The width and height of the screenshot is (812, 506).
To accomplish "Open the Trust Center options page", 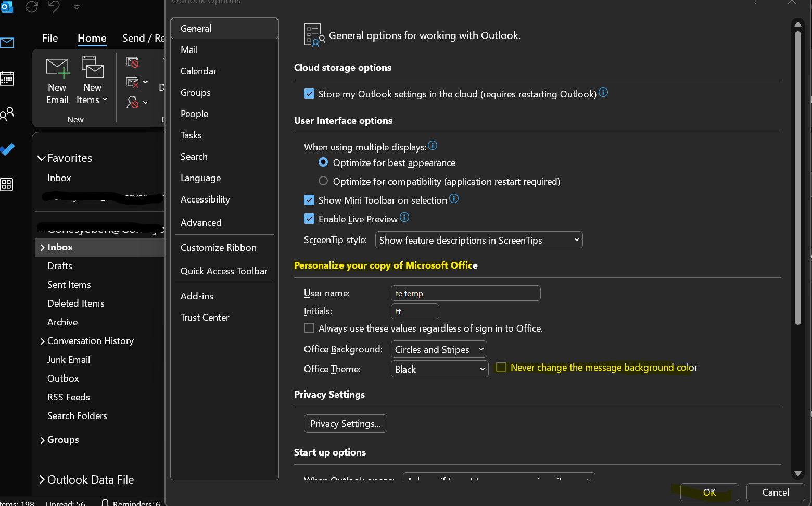I will tap(205, 317).
